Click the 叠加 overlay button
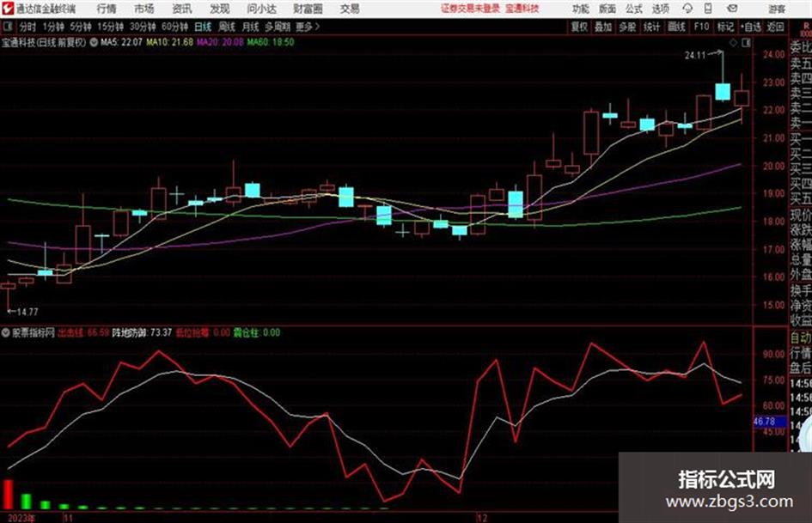Image resolution: width=812 pixels, height=523 pixels. coord(603,27)
